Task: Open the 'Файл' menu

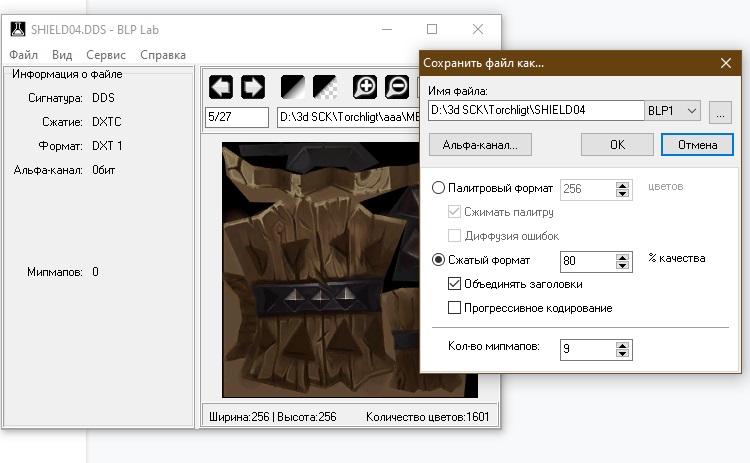Action: pyautogui.click(x=24, y=55)
